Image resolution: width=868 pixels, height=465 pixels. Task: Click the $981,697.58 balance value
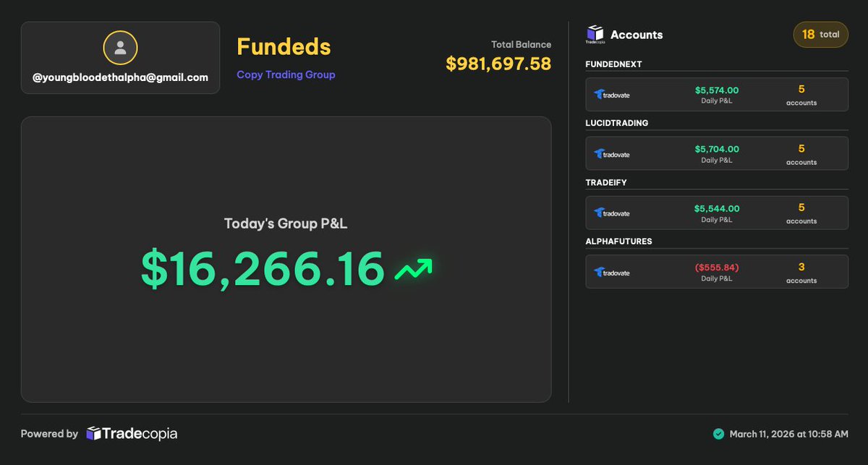[498, 64]
